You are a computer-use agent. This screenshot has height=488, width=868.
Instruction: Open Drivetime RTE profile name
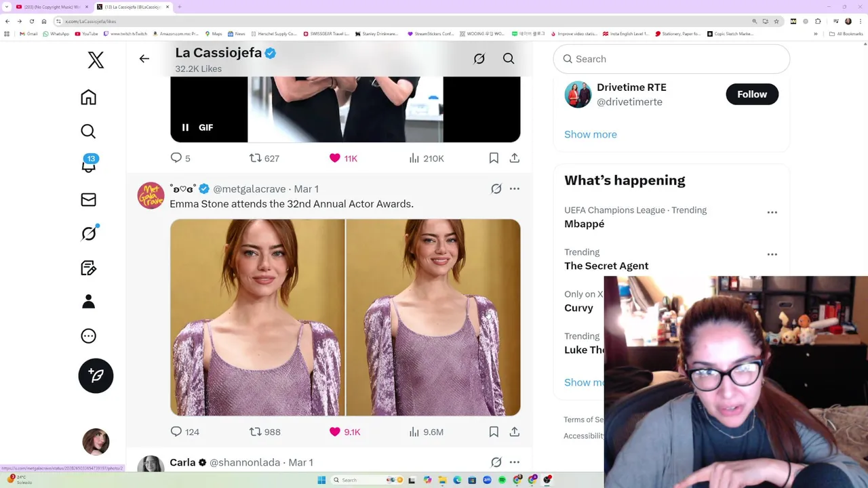(x=631, y=87)
